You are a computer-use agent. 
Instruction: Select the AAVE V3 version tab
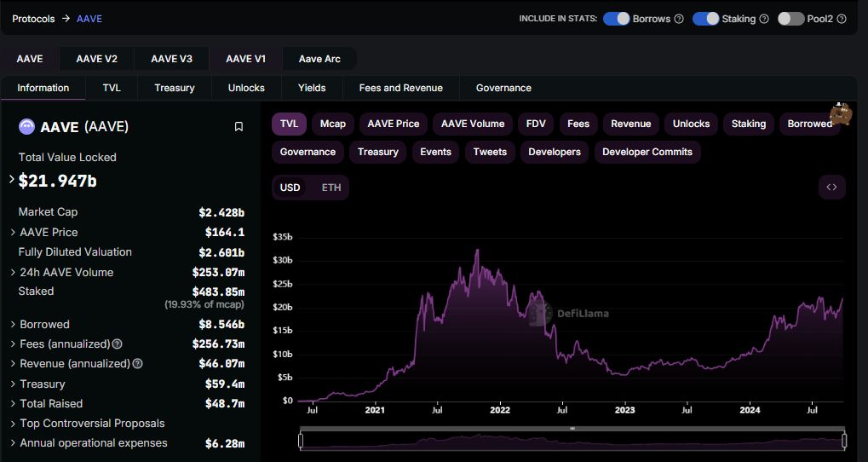pos(171,59)
